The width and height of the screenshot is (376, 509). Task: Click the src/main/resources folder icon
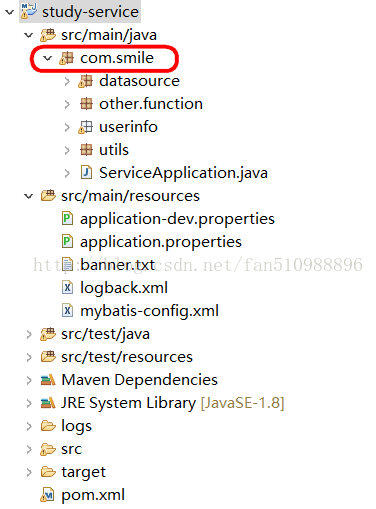48,196
